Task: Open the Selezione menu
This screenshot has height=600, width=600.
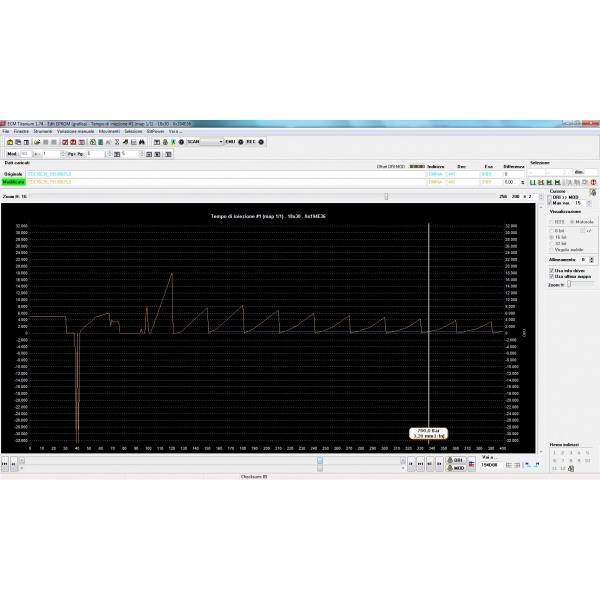Action: 133,131
